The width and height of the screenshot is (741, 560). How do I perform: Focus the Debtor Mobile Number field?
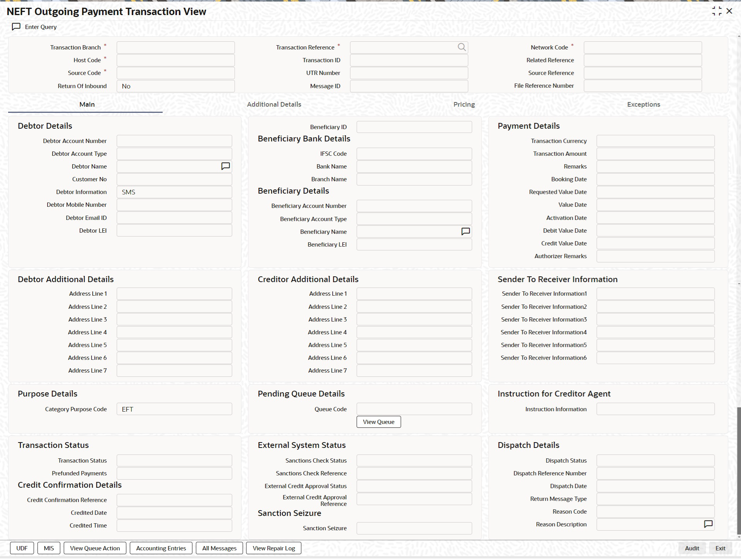click(174, 205)
